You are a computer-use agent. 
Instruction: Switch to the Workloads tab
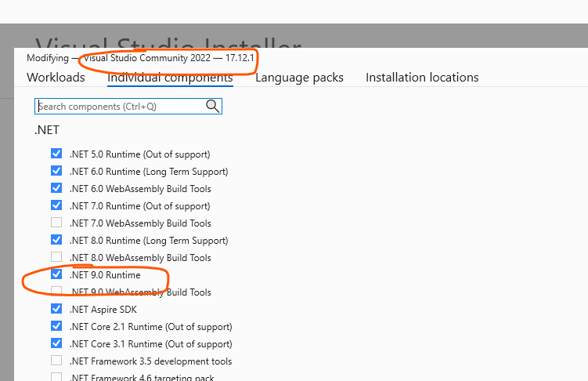[56, 78]
